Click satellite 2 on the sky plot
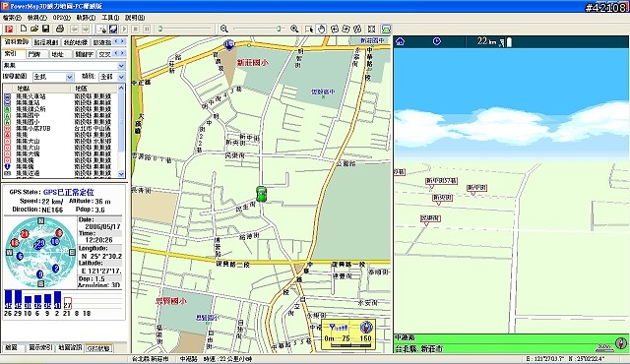Image resolution: width=630 pixels, height=364 pixels. coord(56,269)
